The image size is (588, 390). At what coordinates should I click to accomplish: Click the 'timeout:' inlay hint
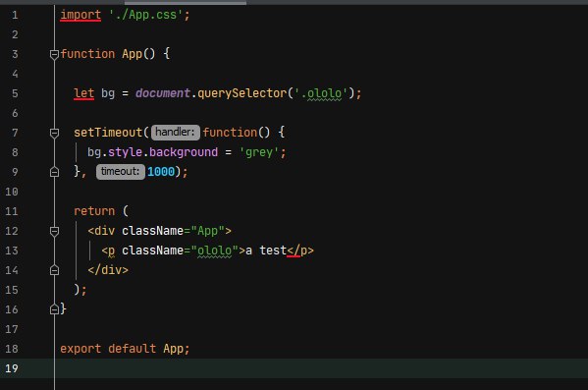click(x=121, y=172)
